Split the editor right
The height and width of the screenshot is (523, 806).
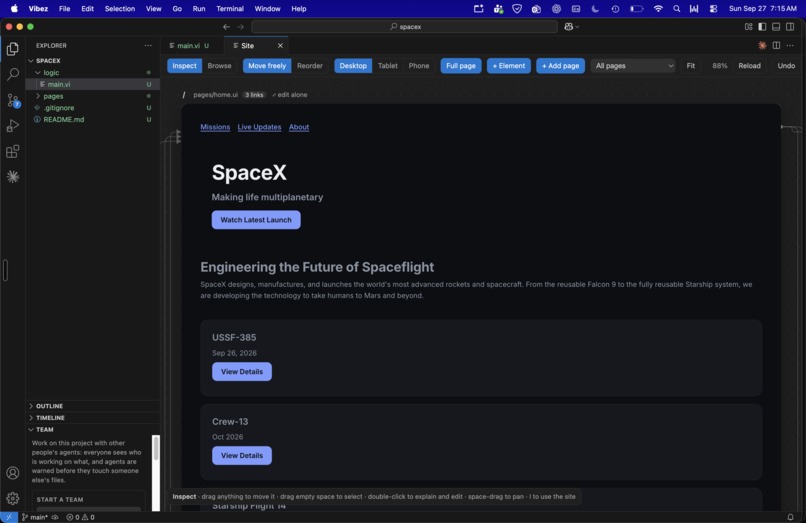(776, 45)
